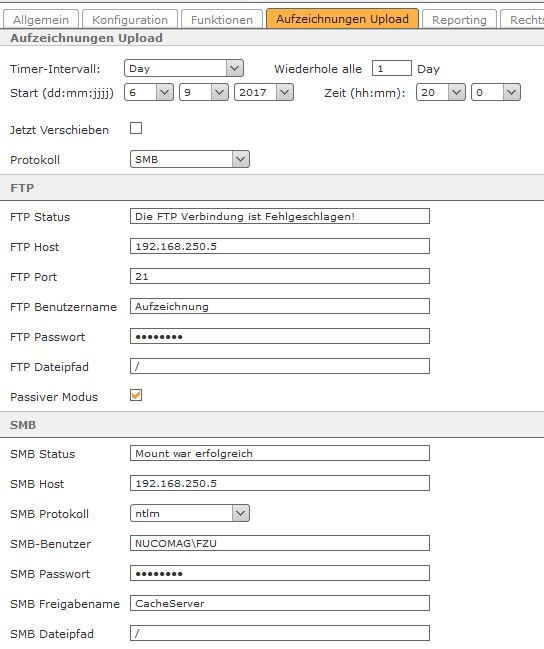Screen dimensions: 544x649
Task: Open the Funktionen tab
Action: [x=222, y=19]
